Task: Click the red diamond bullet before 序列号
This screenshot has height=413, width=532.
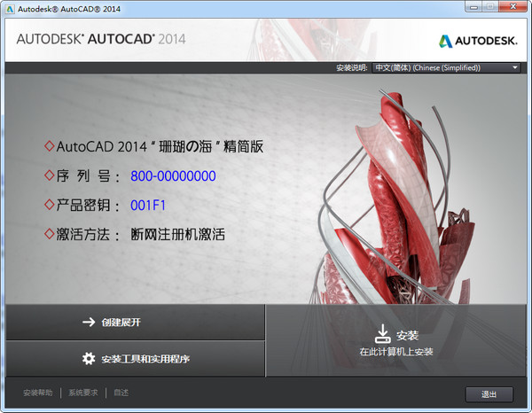Action: coord(49,175)
